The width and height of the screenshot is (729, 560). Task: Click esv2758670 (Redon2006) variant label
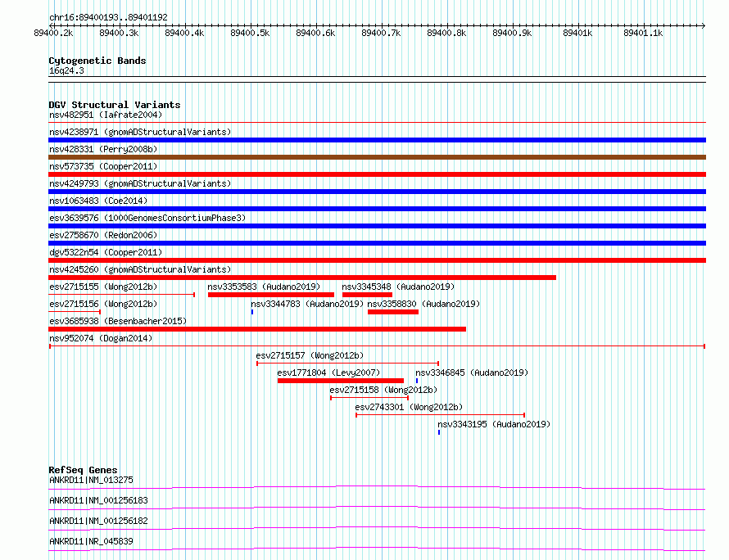click(x=103, y=235)
